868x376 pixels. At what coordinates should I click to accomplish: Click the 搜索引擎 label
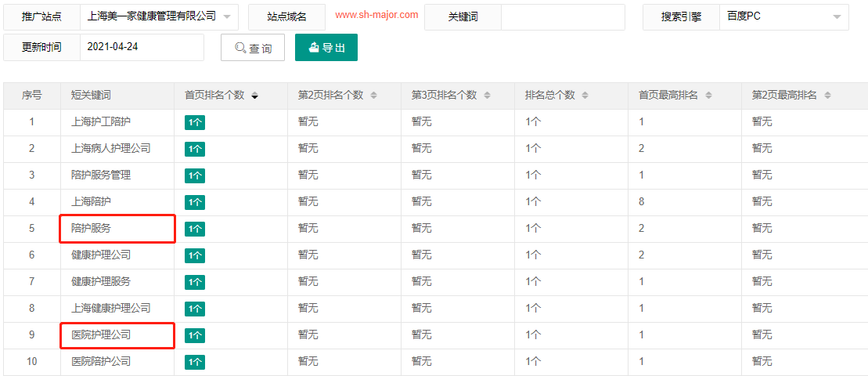[x=681, y=17]
